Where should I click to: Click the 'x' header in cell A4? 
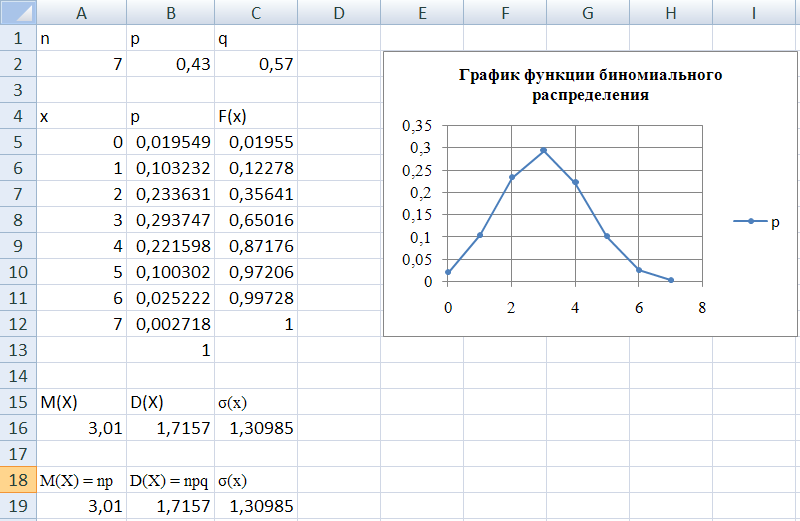click(x=82, y=116)
